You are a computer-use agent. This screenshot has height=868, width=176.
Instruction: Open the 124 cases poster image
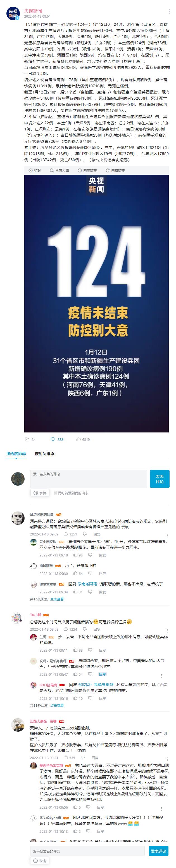(96, 303)
